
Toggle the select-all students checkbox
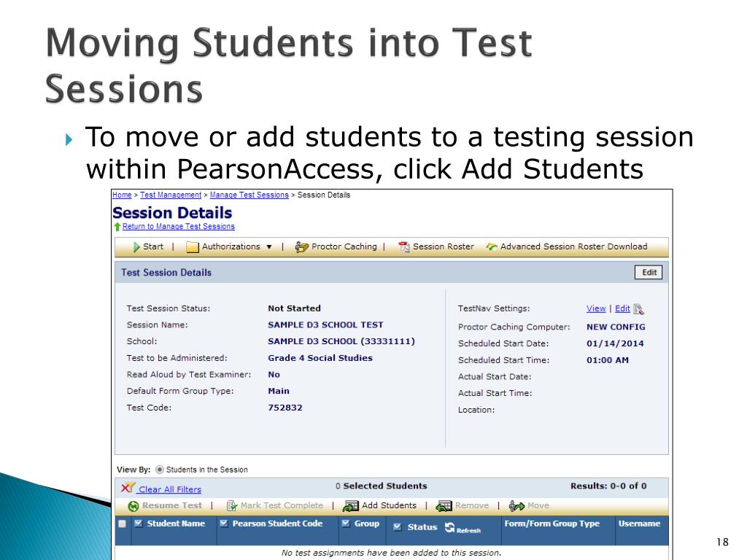point(122,524)
